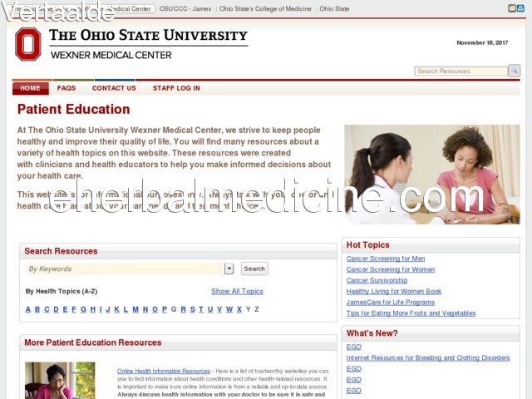The height and width of the screenshot is (399, 532).
Task: Select health topic letter L
Action: (126, 309)
